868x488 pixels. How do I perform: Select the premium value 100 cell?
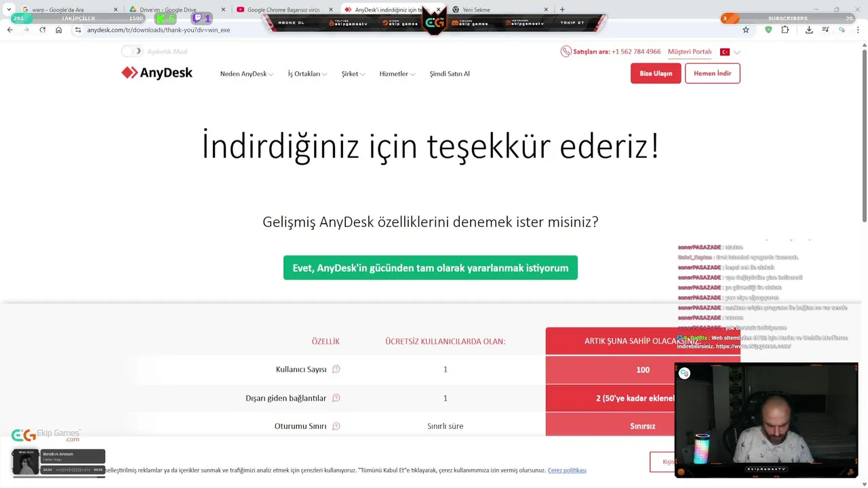pos(643,369)
